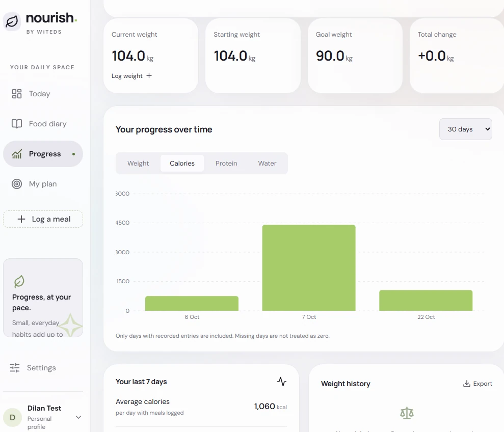Switch to the Protein chart tab

pos(226,164)
